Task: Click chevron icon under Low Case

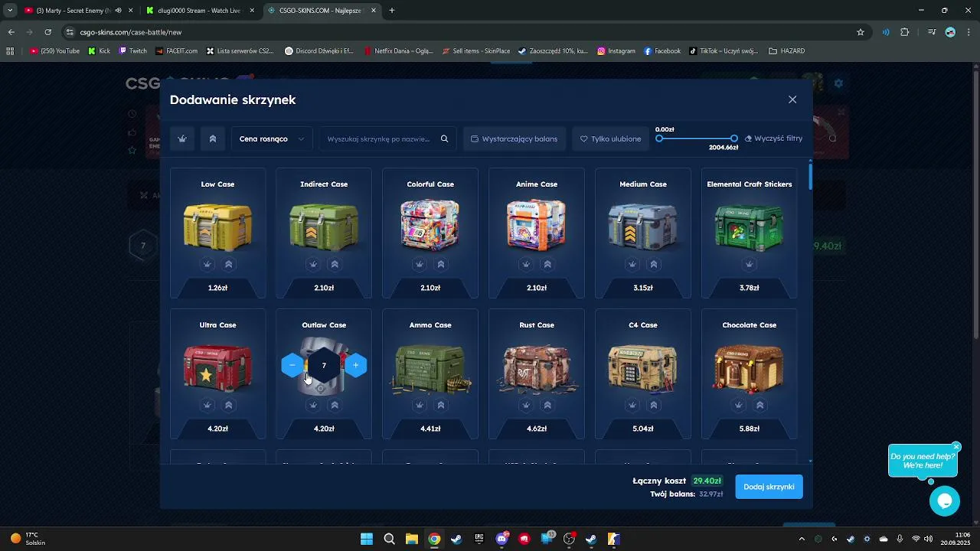Action: point(228,264)
